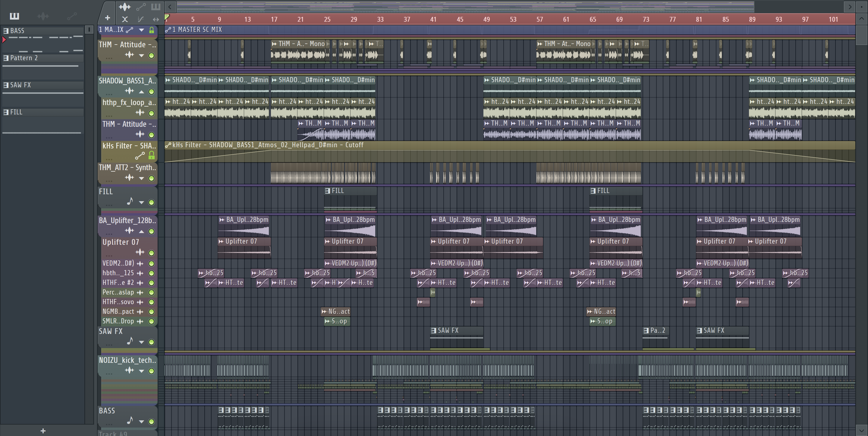Open dropdown on FILL track header
Viewport: 868px width, 436px height.
[x=142, y=202]
